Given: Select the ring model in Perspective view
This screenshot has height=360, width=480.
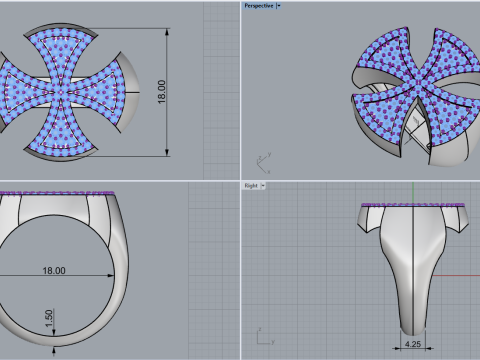Looking at the screenshot, I should (x=416, y=97).
